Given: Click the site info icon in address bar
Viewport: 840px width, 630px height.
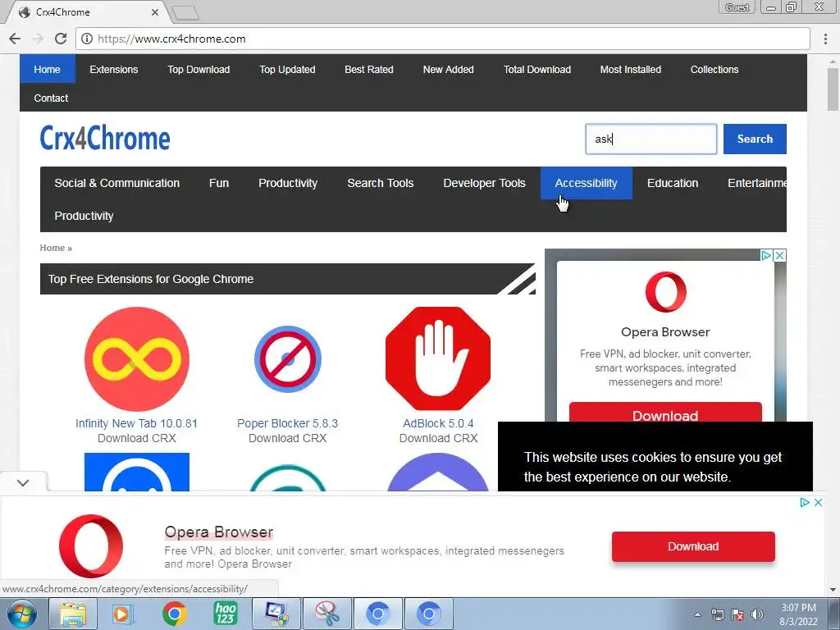Looking at the screenshot, I should point(87,39).
